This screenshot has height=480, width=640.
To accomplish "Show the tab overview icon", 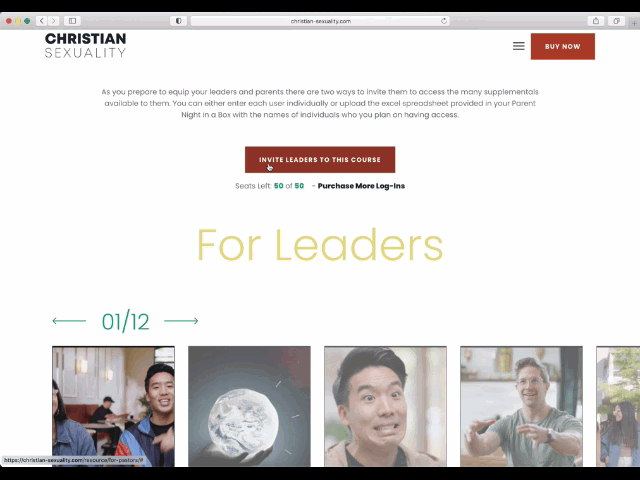I will 616,21.
